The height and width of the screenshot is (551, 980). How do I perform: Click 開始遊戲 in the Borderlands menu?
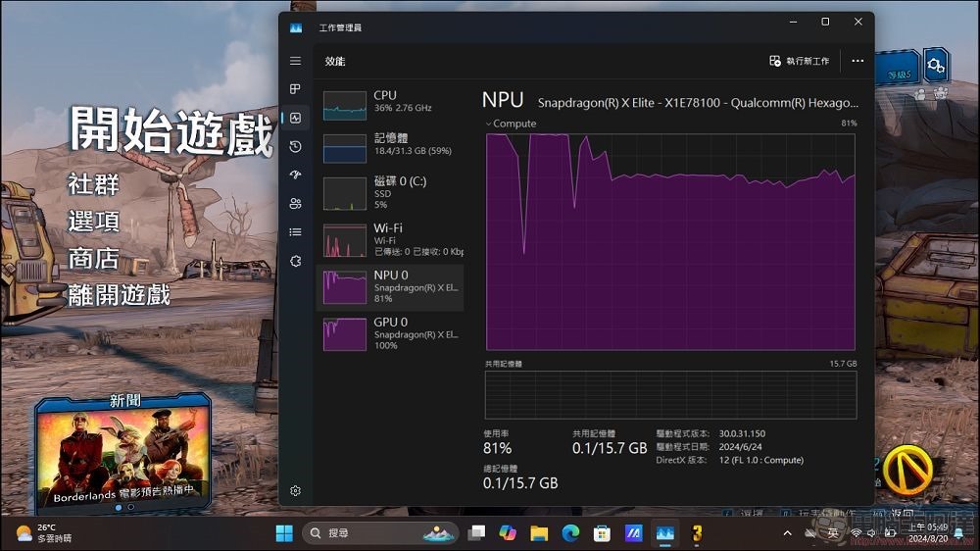click(171, 130)
